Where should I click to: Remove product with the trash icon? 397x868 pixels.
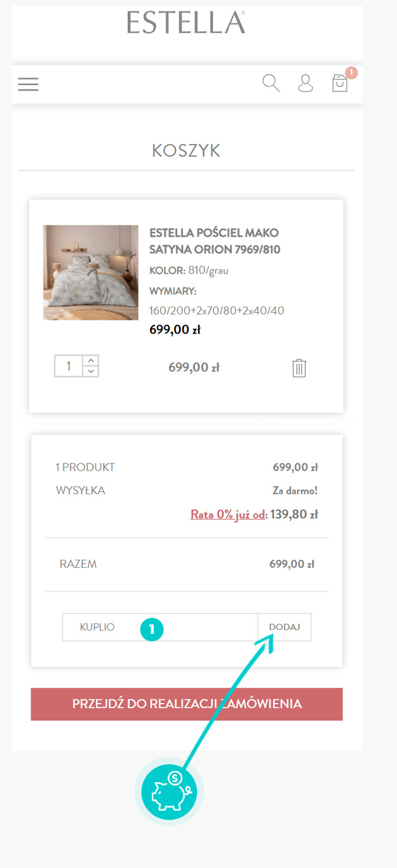point(299,368)
